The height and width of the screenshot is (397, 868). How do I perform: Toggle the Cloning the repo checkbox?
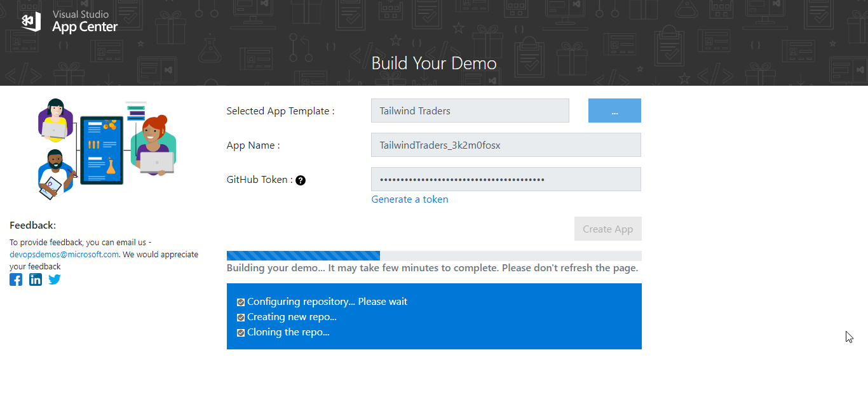coord(241,332)
